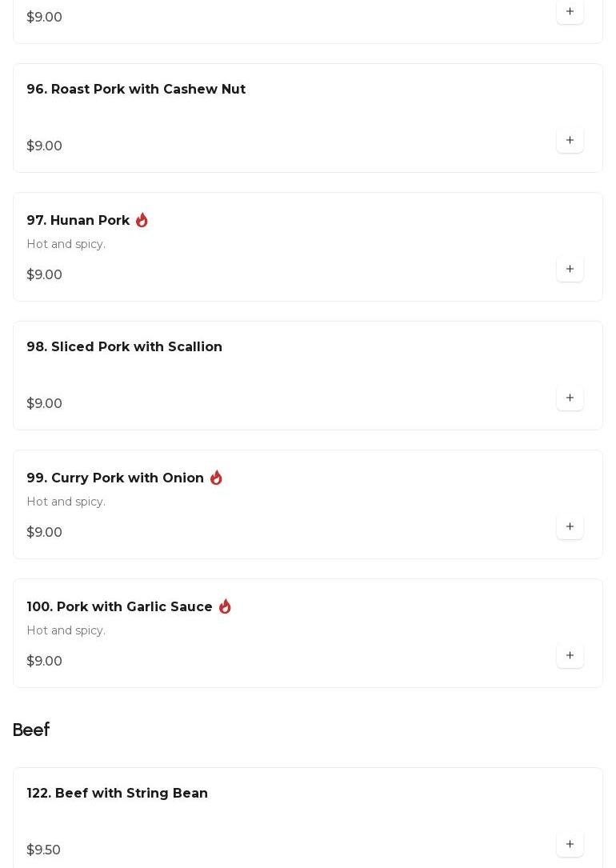Click spicy flame icon beside Hunan Pork
Image resolution: width=616 pixels, height=868 pixels.
pyautogui.click(x=142, y=220)
